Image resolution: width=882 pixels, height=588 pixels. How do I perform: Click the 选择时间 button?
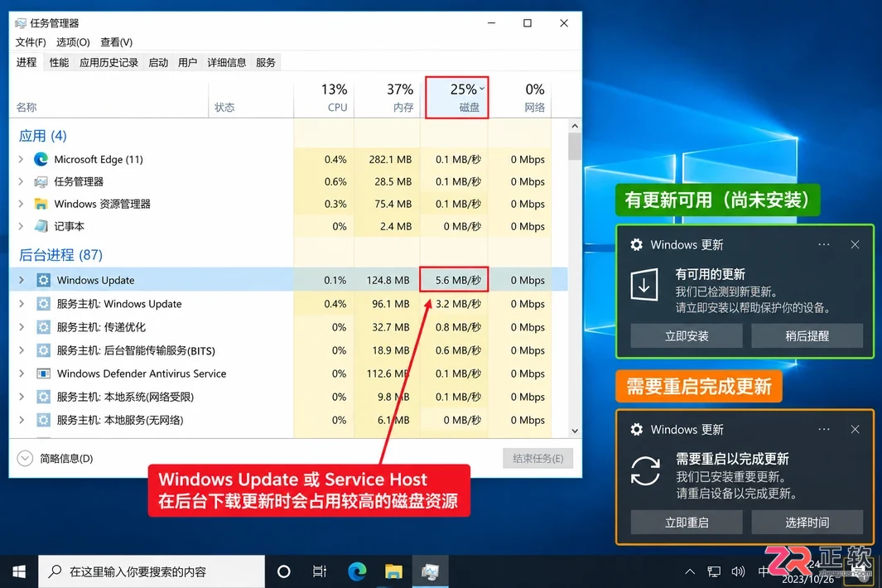tap(807, 523)
